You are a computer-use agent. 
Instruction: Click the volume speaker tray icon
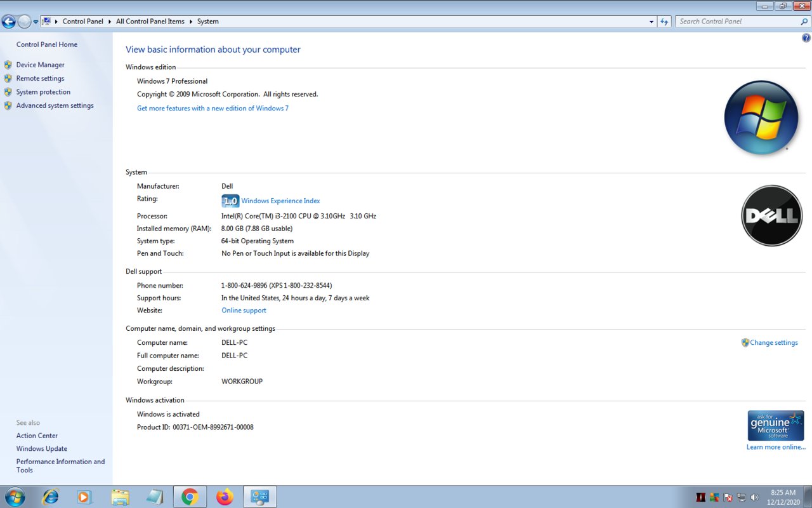pyautogui.click(x=754, y=497)
